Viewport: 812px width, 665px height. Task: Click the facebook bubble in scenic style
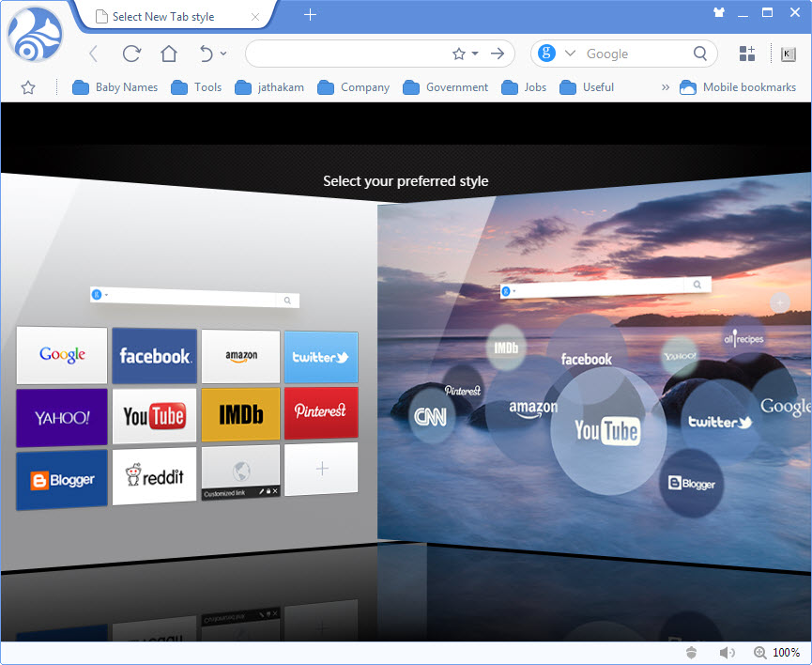coord(586,359)
